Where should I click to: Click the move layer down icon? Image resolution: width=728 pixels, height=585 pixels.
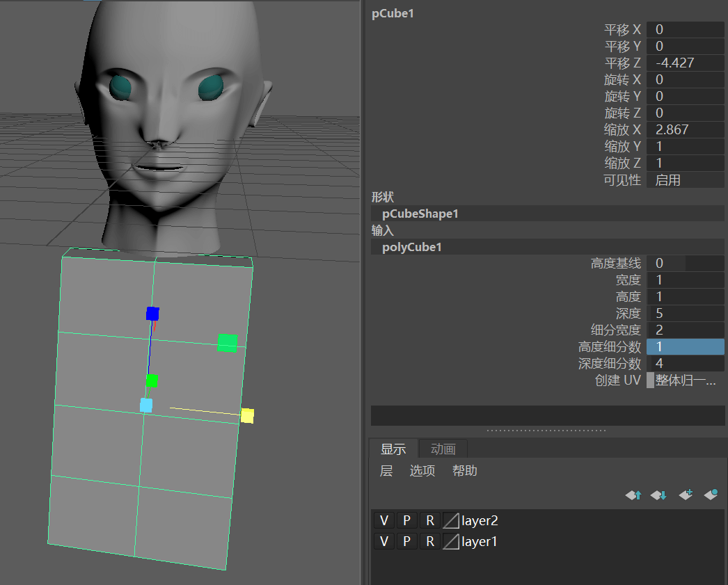tap(658, 495)
